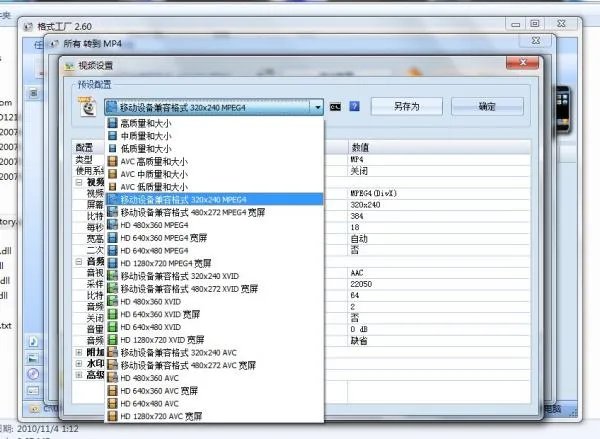Click the command line icon beside preset dropdown
Image resolution: width=600 pixels, height=439 pixels.
[x=335, y=107]
